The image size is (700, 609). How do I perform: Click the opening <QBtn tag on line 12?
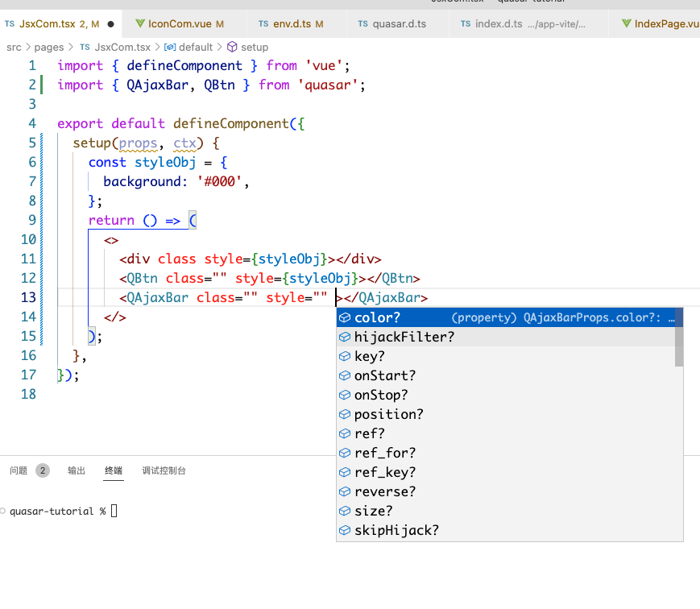pyautogui.click(x=139, y=278)
